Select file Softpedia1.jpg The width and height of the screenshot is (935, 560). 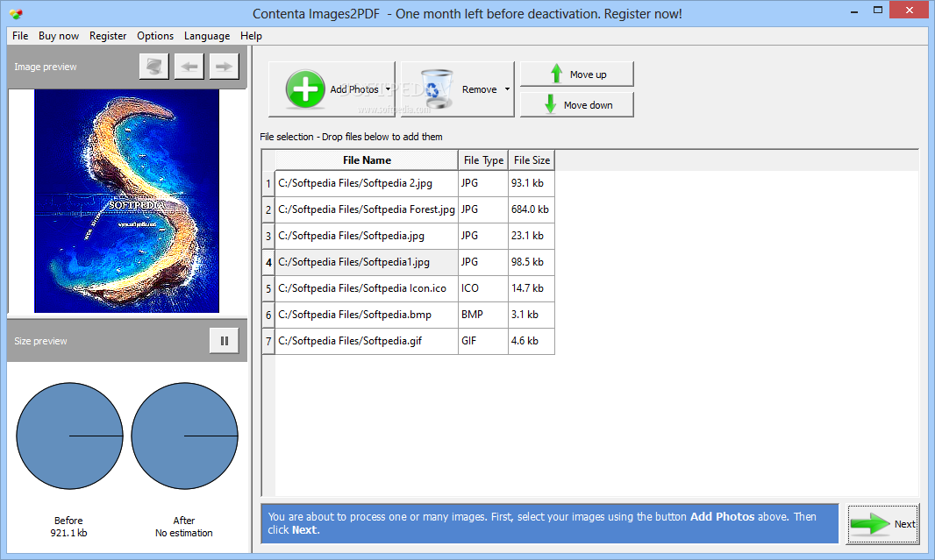366,262
